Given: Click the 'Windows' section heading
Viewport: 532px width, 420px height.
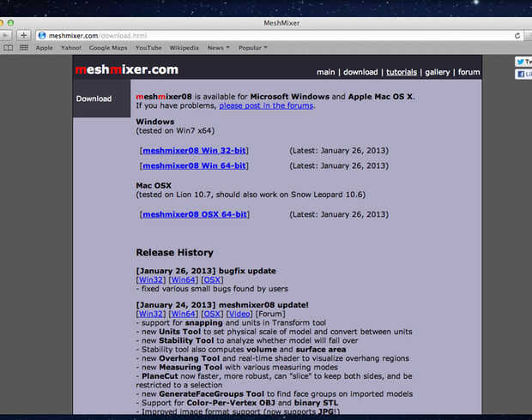Looking at the screenshot, I should (x=155, y=122).
